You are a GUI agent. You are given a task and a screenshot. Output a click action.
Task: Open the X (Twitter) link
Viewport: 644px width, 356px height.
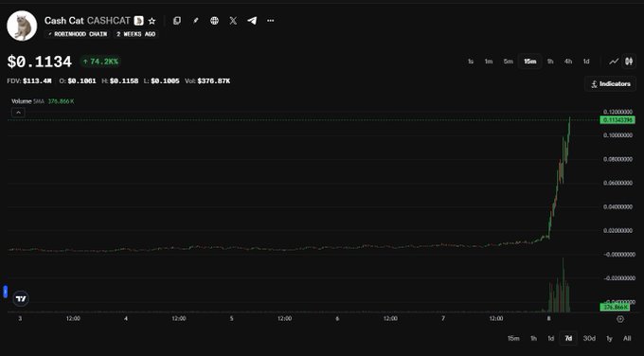click(233, 21)
